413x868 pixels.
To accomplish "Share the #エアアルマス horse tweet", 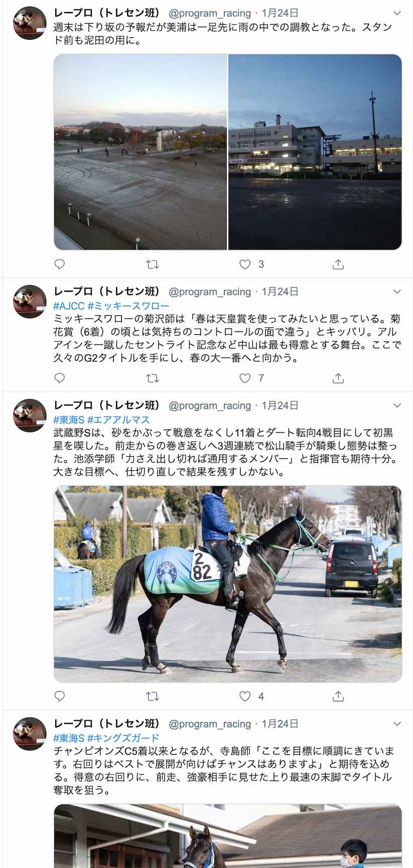I will click(338, 696).
